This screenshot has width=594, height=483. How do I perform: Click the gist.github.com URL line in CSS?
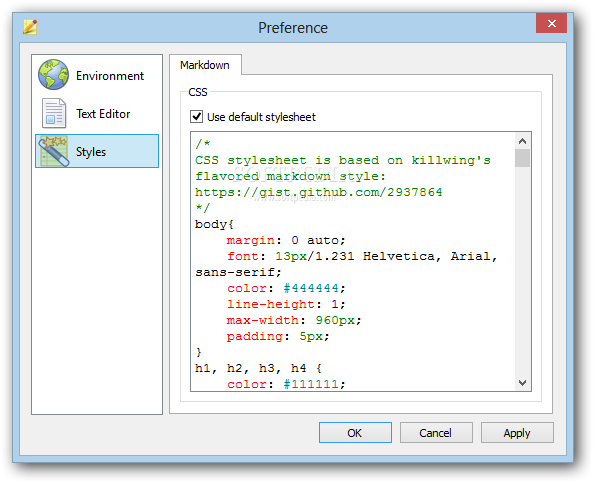[319, 192]
